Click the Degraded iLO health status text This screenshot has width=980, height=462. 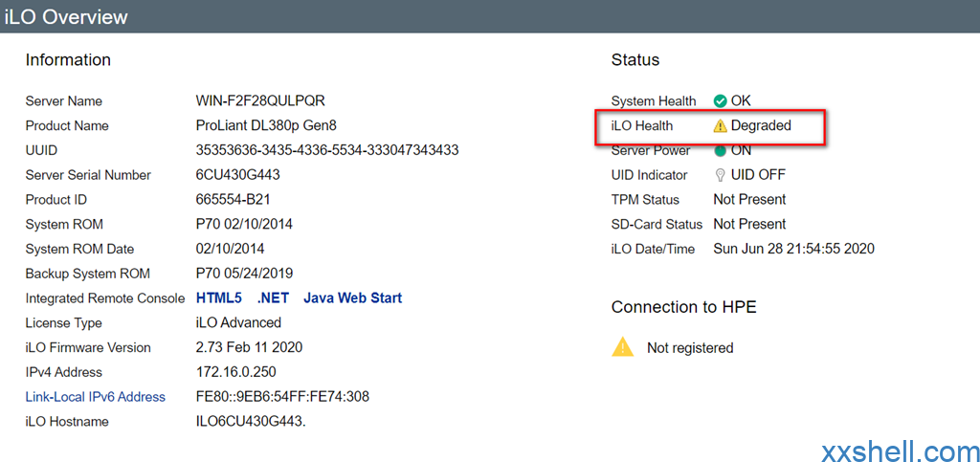click(x=761, y=125)
